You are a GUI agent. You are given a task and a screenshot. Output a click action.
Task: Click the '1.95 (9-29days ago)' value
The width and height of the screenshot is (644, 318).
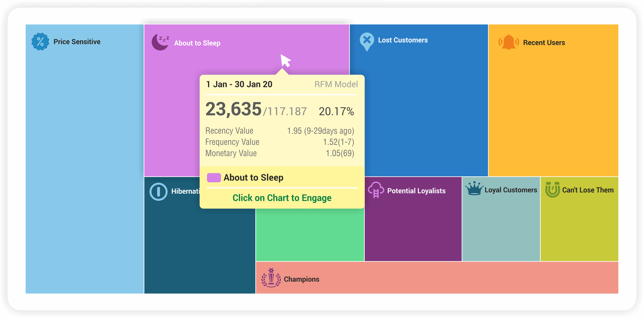click(x=320, y=131)
